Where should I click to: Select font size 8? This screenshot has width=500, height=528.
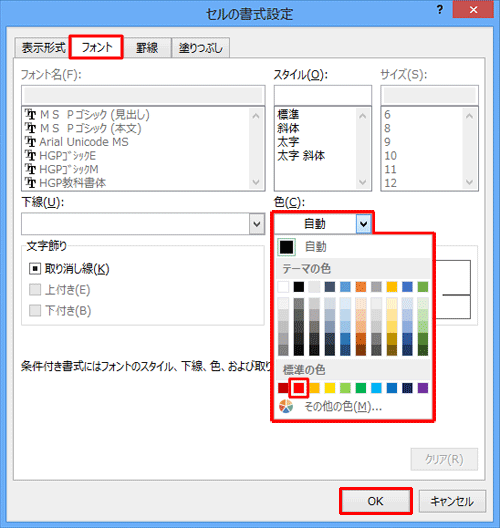click(x=387, y=128)
